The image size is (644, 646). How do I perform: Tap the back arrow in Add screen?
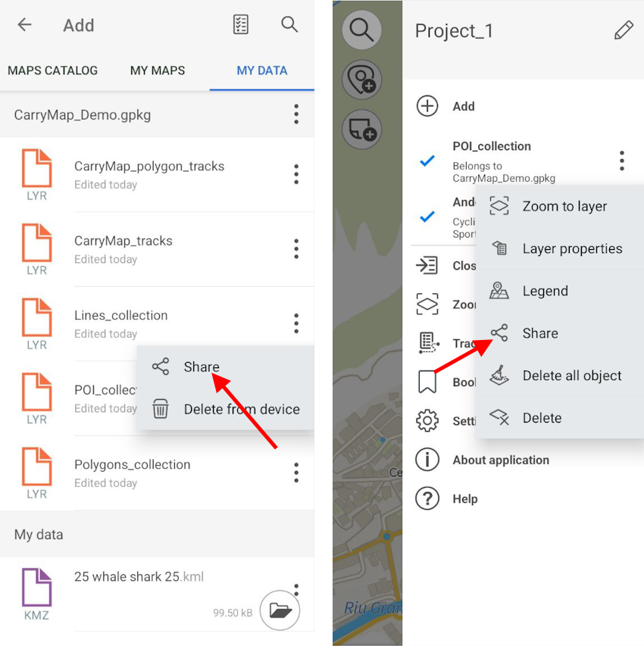[x=25, y=25]
